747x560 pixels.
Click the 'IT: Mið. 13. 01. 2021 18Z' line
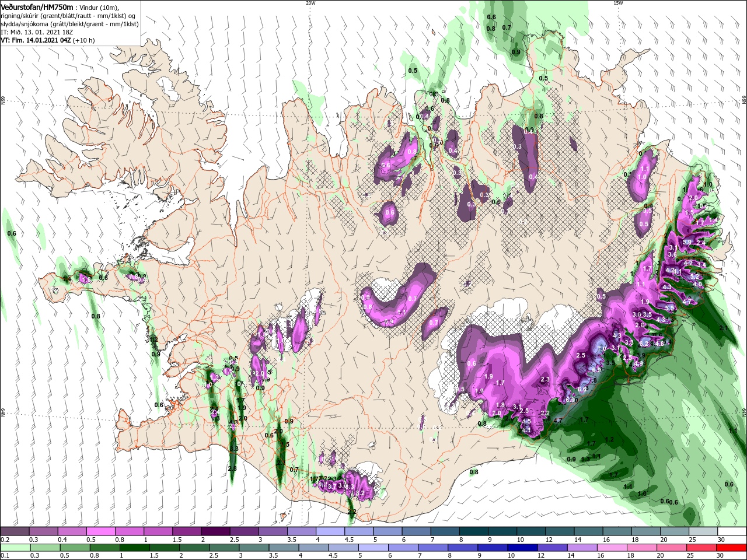(x=37, y=32)
